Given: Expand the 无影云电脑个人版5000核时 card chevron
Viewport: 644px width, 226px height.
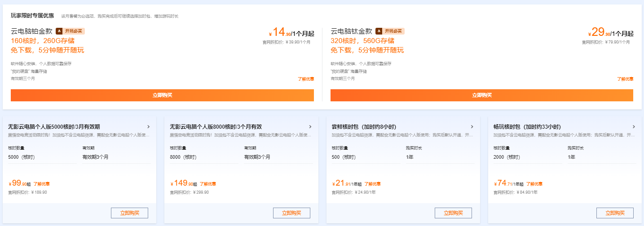Looking at the screenshot, I should coord(149,127).
